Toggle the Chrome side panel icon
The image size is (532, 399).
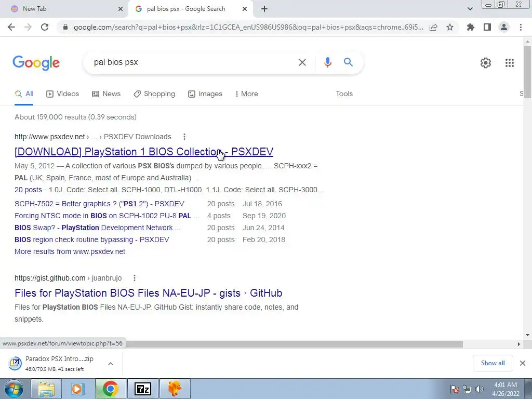tap(487, 27)
